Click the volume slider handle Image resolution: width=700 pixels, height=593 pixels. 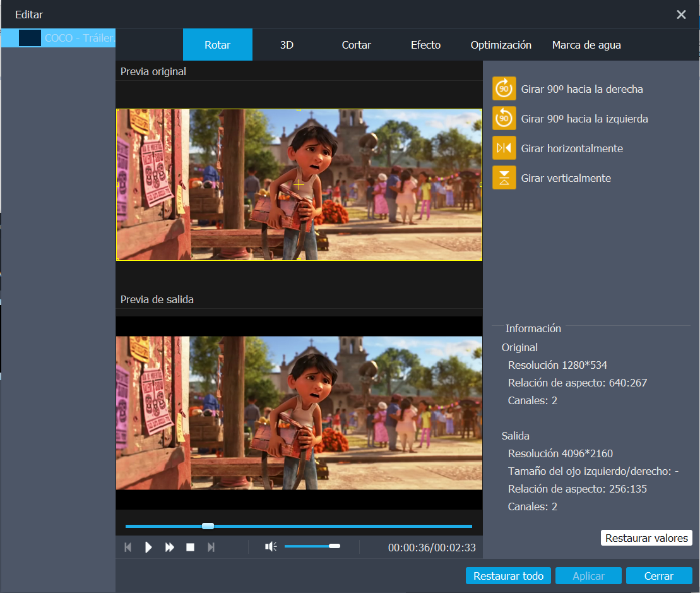tap(335, 546)
